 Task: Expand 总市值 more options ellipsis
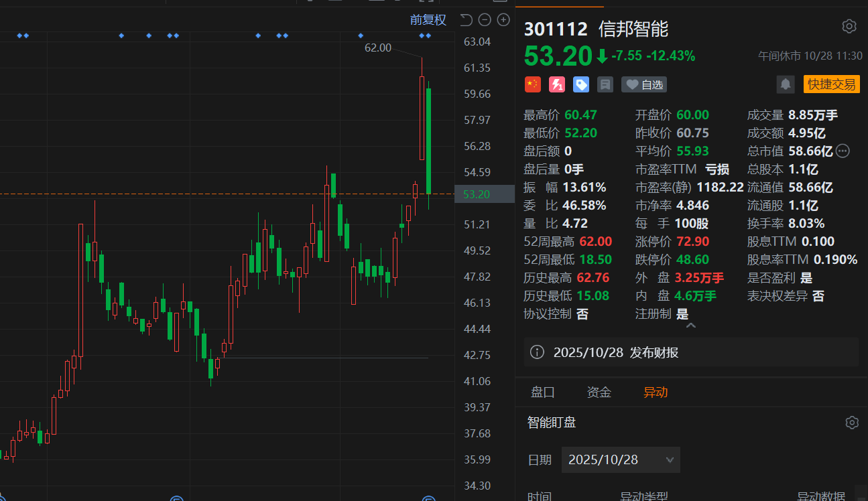pyautogui.click(x=843, y=151)
